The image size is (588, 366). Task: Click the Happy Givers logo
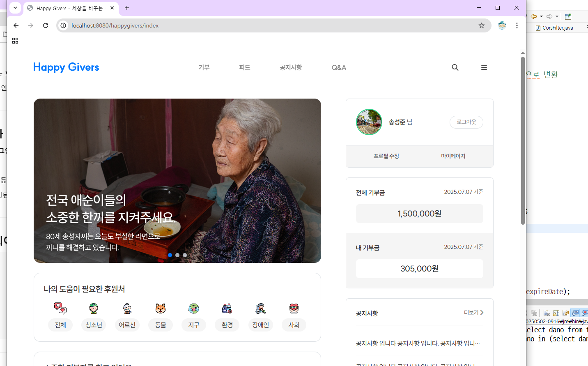[x=66, y=67]
